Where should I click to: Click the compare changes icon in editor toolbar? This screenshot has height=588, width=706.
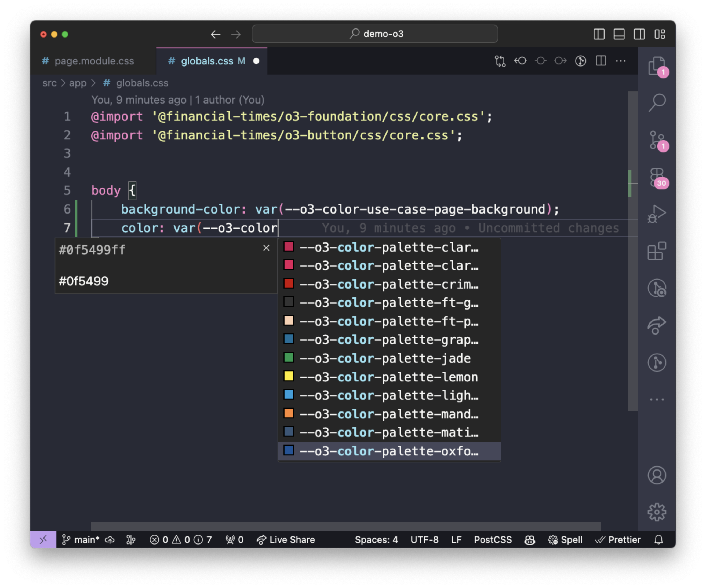tap(500, 61)
